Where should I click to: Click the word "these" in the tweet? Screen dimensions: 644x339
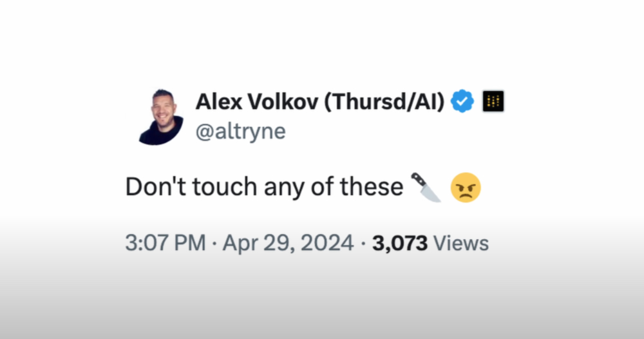coord(372,186)
